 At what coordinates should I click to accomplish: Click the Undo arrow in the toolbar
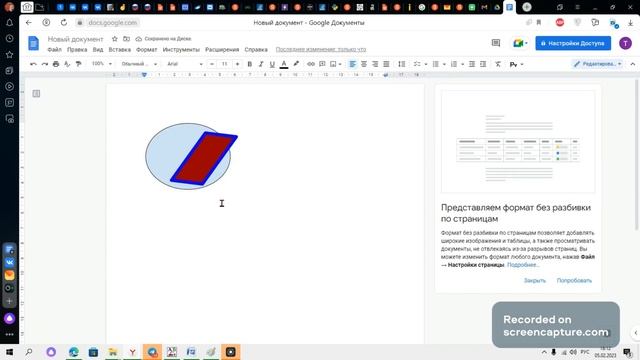pos(33,64)
